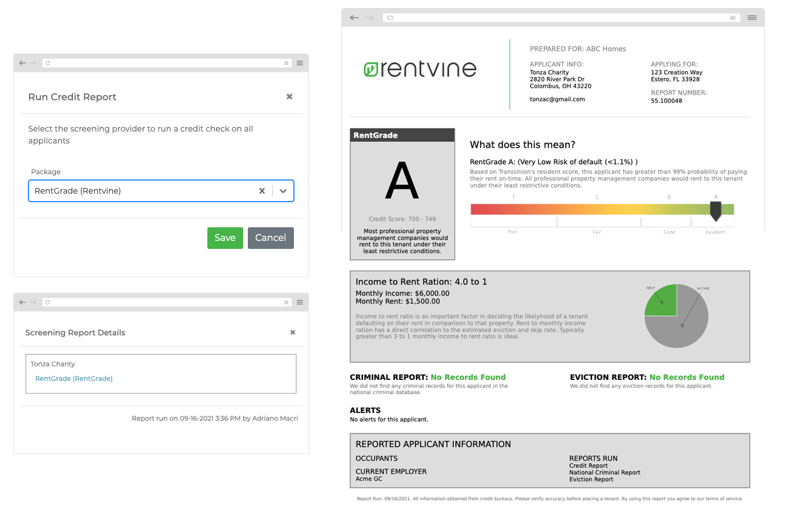Open the hamburger menu in the Run Credit Report window
The width and height of the screenshot is (789, 532).
coord(300,63)
